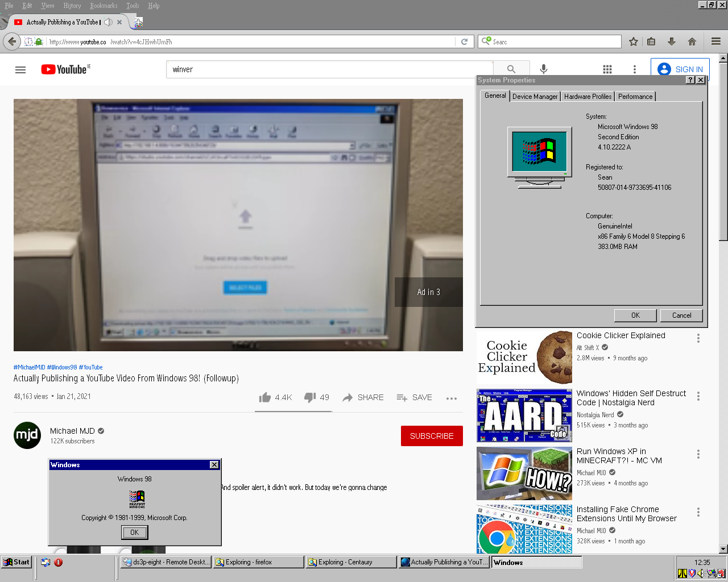Open options menu for Run Windows XP in Minecraft
This screenshot has width=728, height=582.
(698, 454)
